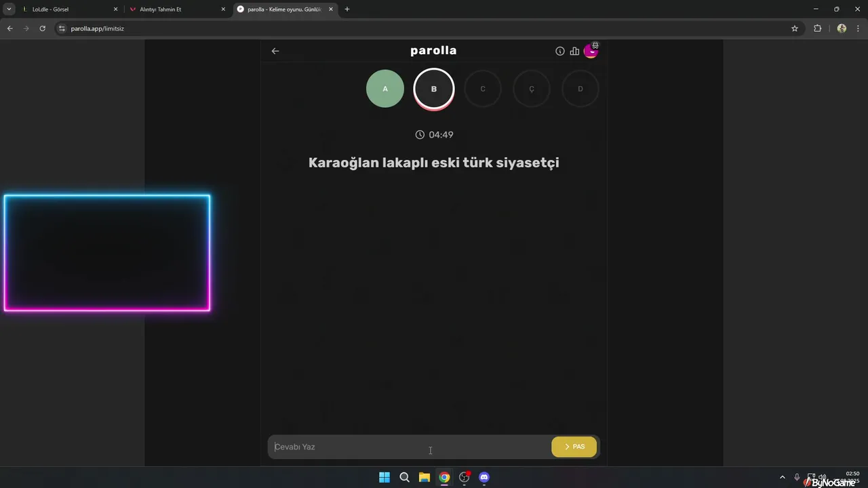Open Chrome from the taskbar
The height and width of the screenshot is (488, 868).
point(444,477)
